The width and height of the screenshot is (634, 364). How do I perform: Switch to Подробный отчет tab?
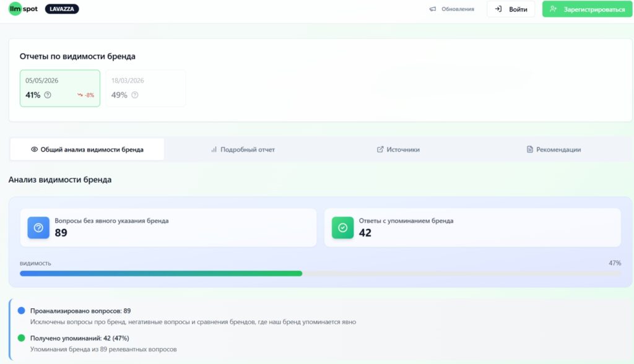243,149
